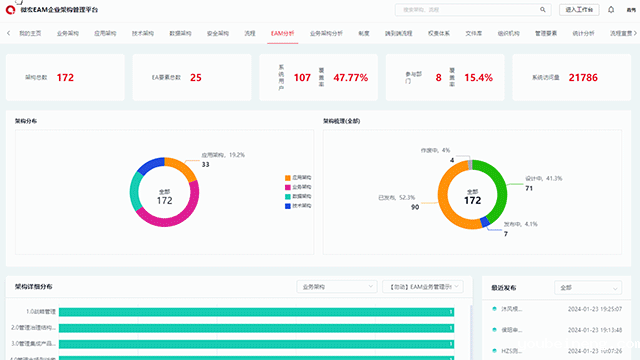
Task: Click the EA elements total value 25
Action: [196, 78]
